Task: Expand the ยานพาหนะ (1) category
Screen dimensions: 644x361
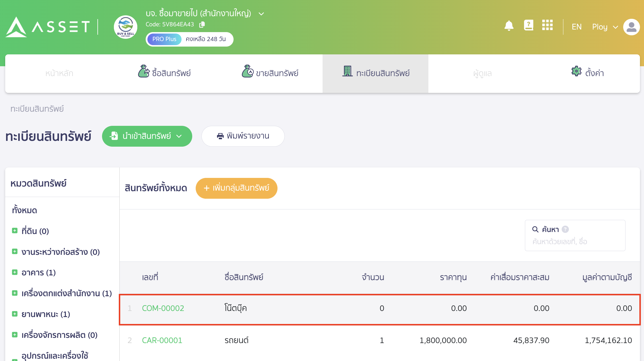Action: pyautogui.click(x=15, y=314)
